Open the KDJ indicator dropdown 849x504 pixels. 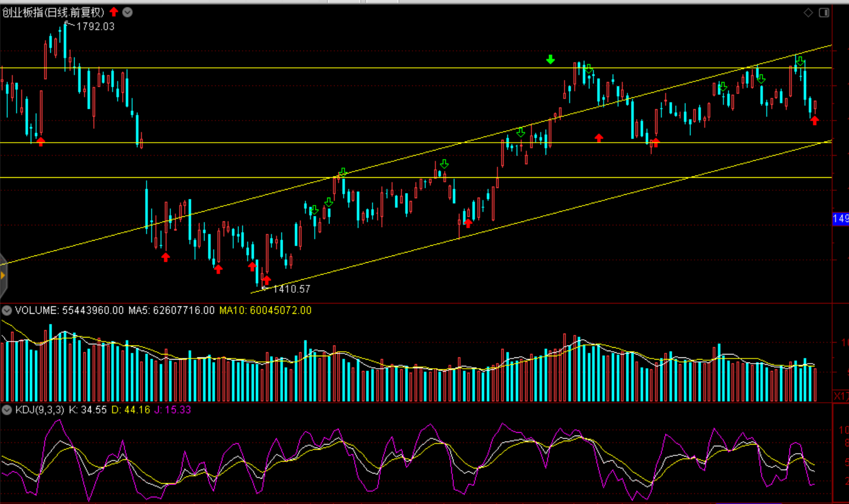pyautogui.click(x=7, y=409)
